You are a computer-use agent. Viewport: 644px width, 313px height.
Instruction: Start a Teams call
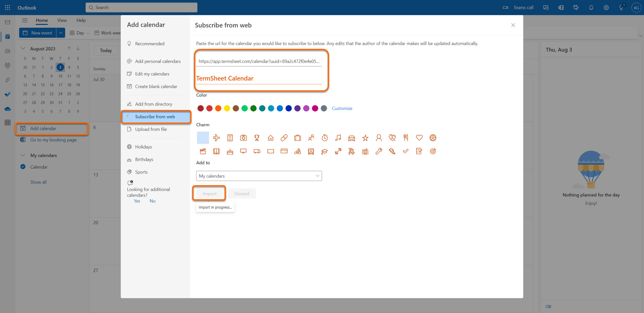point(518,7)
